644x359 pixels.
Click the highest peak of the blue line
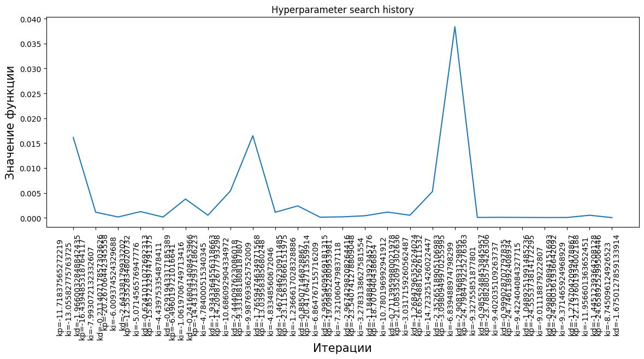click(x=454, y=27)
